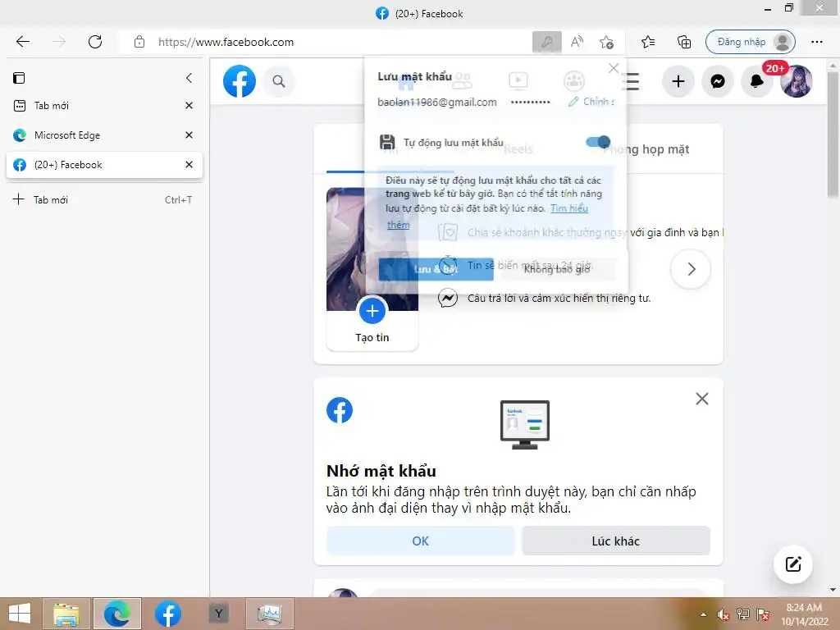Open the Favorites list icon
The width and height of the screenshot is (840, 630).
tap(648, 42)
